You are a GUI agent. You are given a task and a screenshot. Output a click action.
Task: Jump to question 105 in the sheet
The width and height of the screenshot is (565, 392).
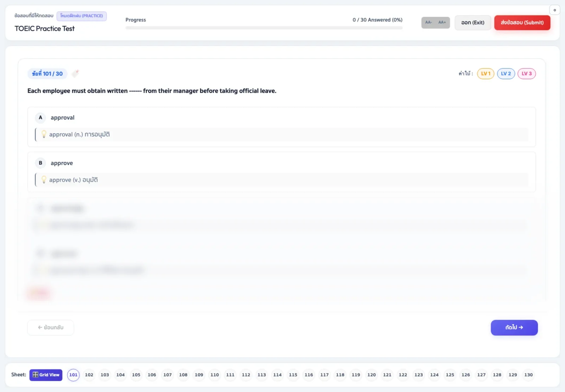136,375
